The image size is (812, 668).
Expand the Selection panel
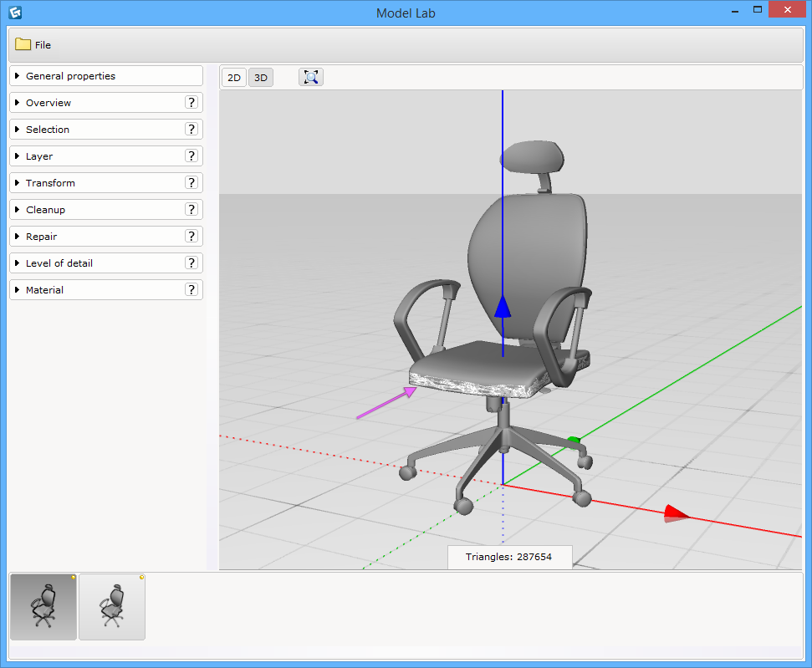pyautogui.click(x=106, y=130)
